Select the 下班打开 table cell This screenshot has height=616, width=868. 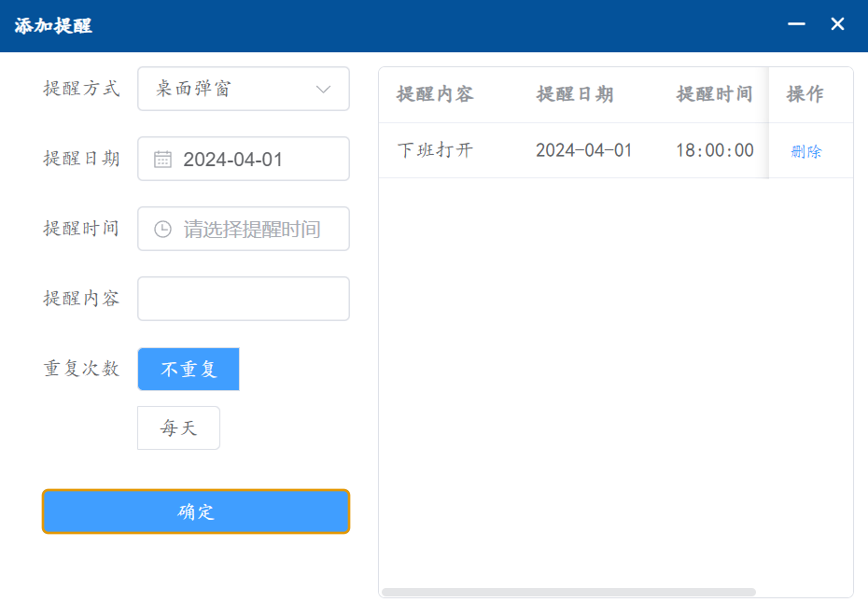435,150
